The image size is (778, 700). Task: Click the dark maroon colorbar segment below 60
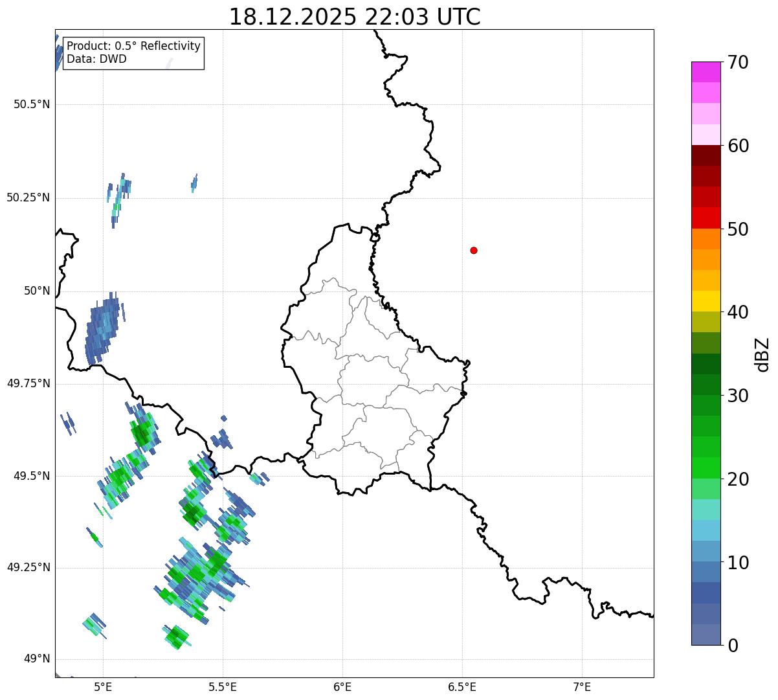click(x=706, y=155)
